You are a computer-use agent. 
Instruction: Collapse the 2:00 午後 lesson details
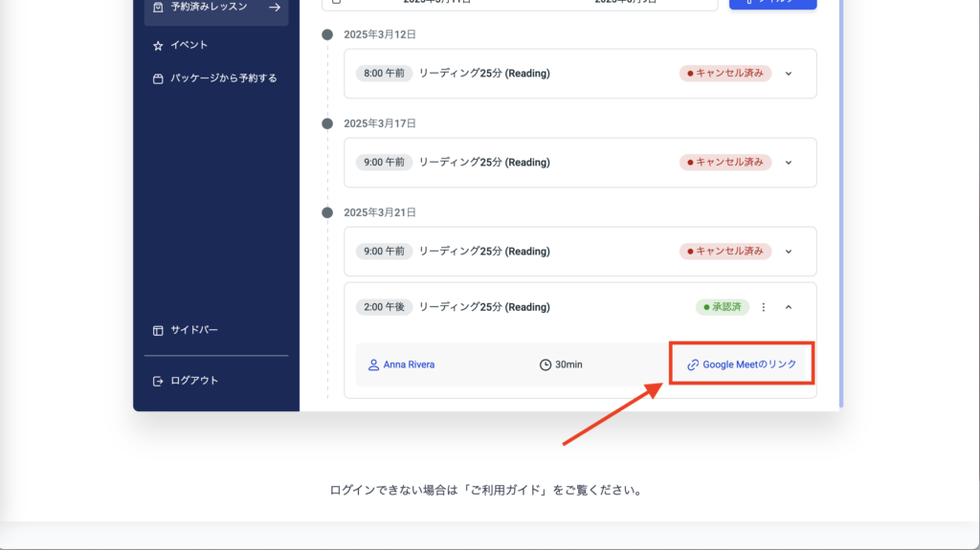tap(789, 307)
